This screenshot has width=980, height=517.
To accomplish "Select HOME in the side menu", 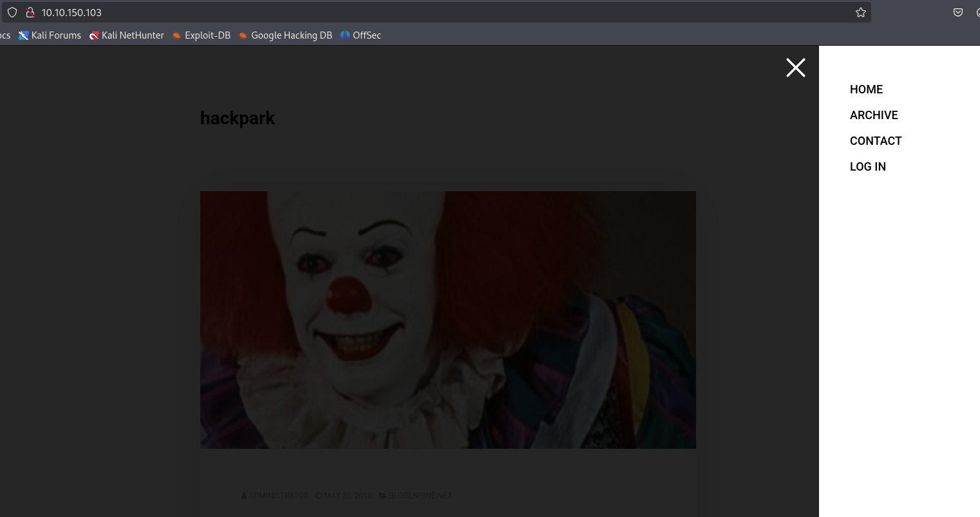I will pyautogui.click(x=866, y=89).
